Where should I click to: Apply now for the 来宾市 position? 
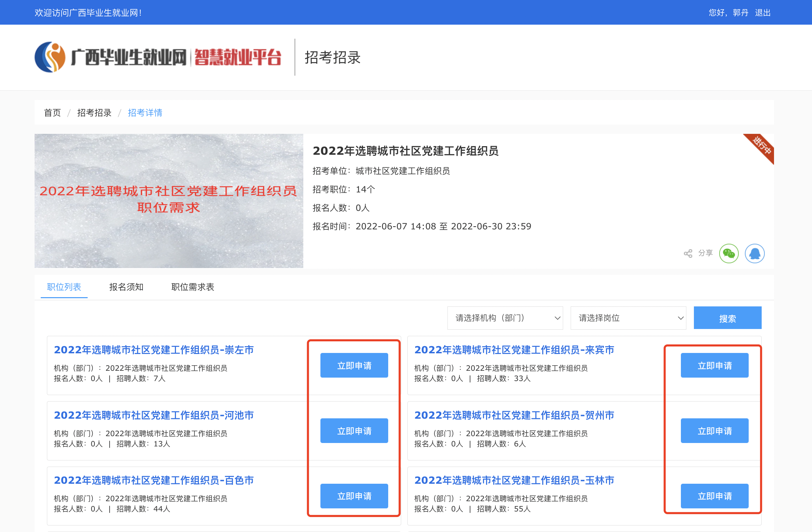[x=714, y=365]
